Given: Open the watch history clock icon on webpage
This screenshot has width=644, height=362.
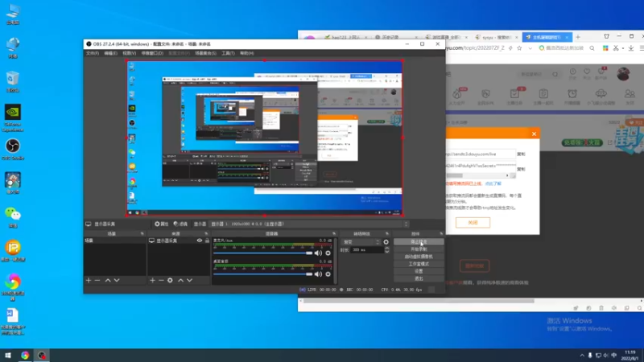Looking at the screenshot, I should 572,73.
